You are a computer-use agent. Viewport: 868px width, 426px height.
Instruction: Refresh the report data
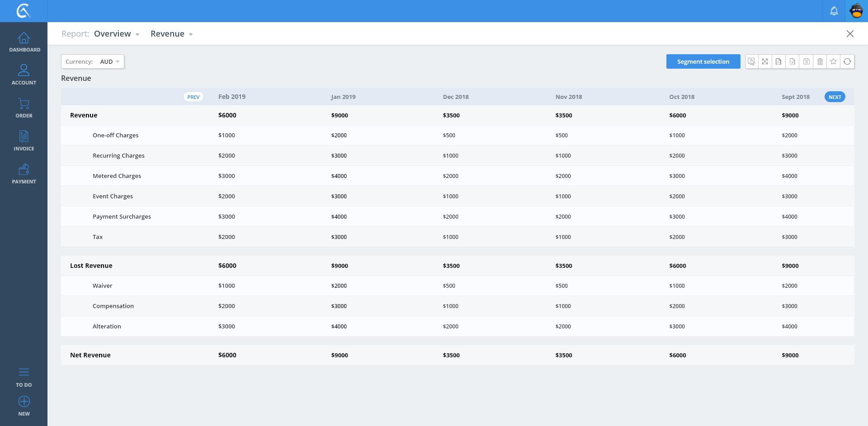pyautogui.click(x=847, y=61)
